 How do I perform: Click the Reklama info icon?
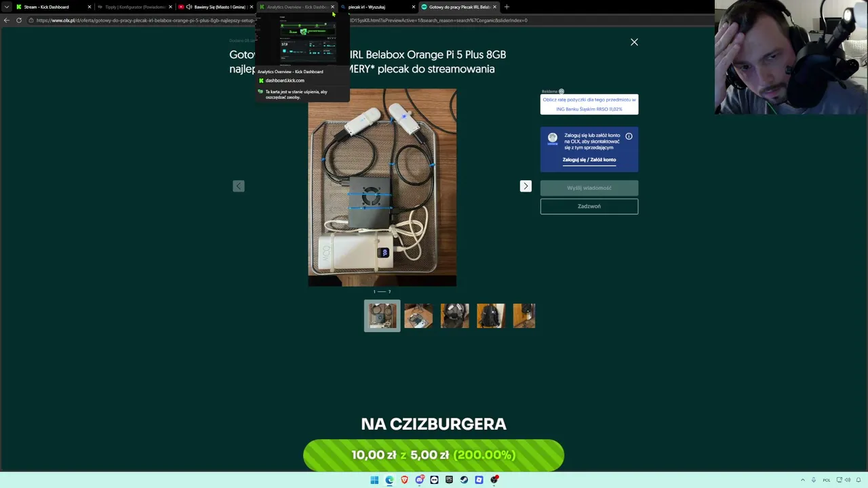(x=561, y=91)
